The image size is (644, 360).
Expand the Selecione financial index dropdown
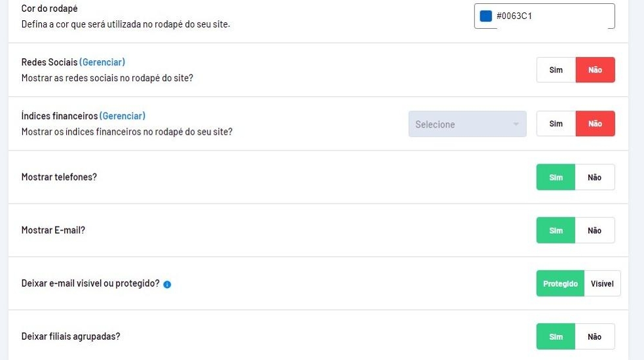tap(466, 124)
